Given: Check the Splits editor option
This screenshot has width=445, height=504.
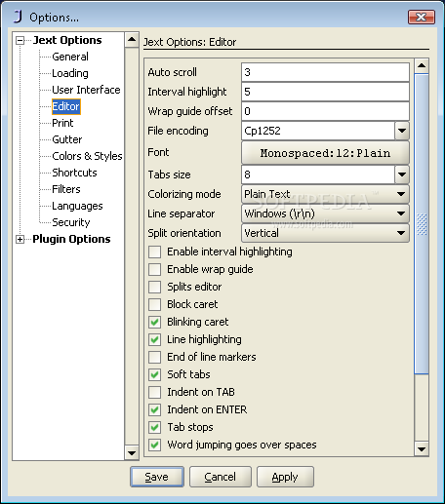Looking at the screenshot, I should (x=154, y=288).
